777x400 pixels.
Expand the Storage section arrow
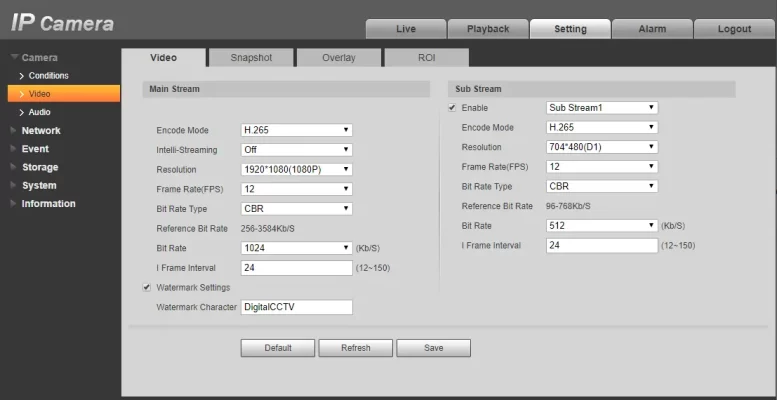pyautogui.click(x=13, y=168)
